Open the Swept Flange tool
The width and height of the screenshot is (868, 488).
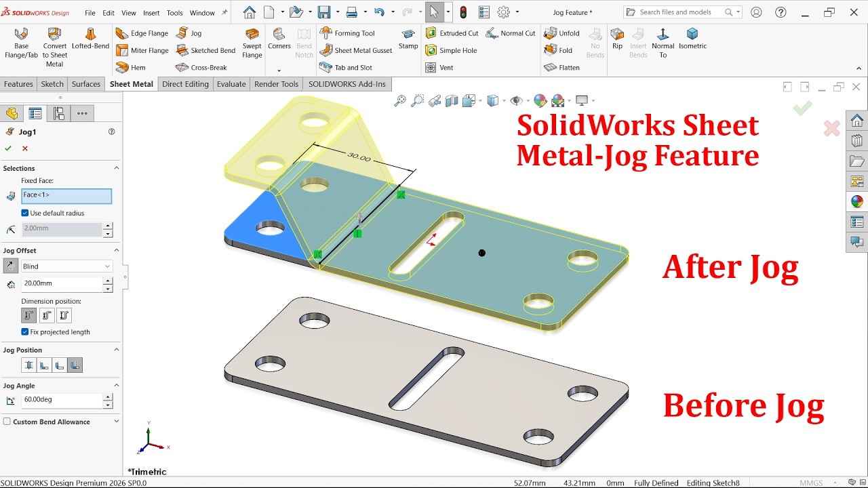click(x=252, y=43)
